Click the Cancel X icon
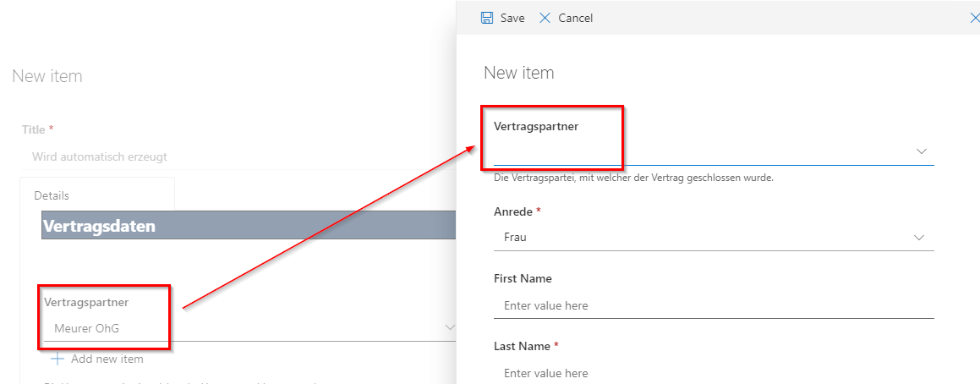 pyautogui.click(x=545, y=18)
